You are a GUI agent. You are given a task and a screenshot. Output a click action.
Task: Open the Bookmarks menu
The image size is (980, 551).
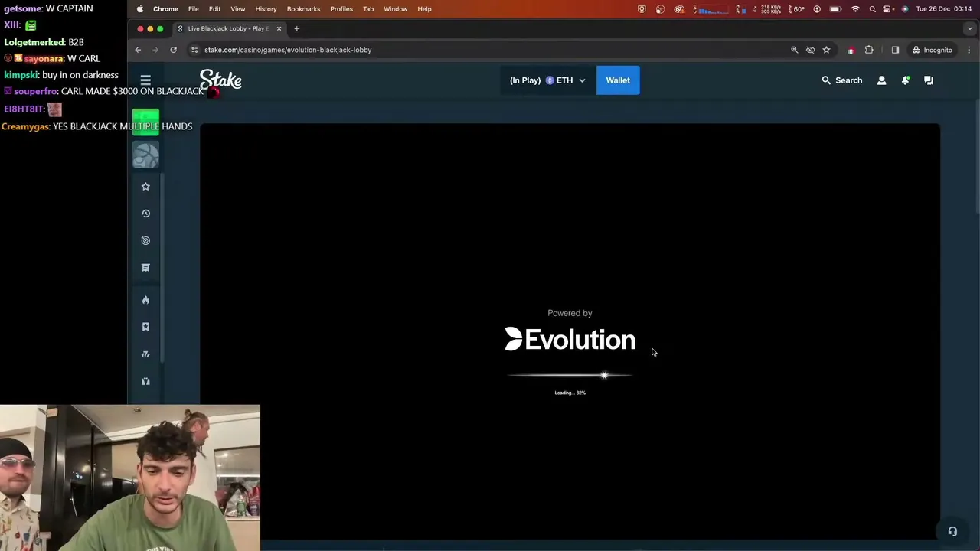coord(303,9)
